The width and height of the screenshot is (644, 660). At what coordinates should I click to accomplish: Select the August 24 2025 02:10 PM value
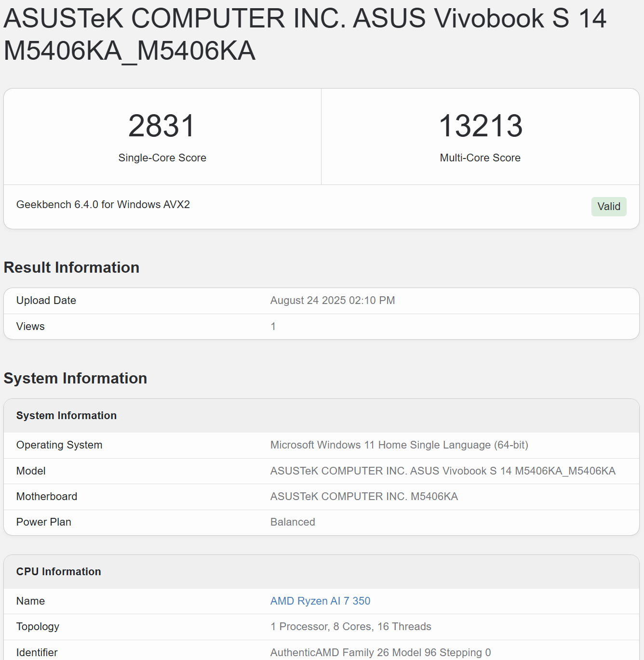tap(333, 301)
